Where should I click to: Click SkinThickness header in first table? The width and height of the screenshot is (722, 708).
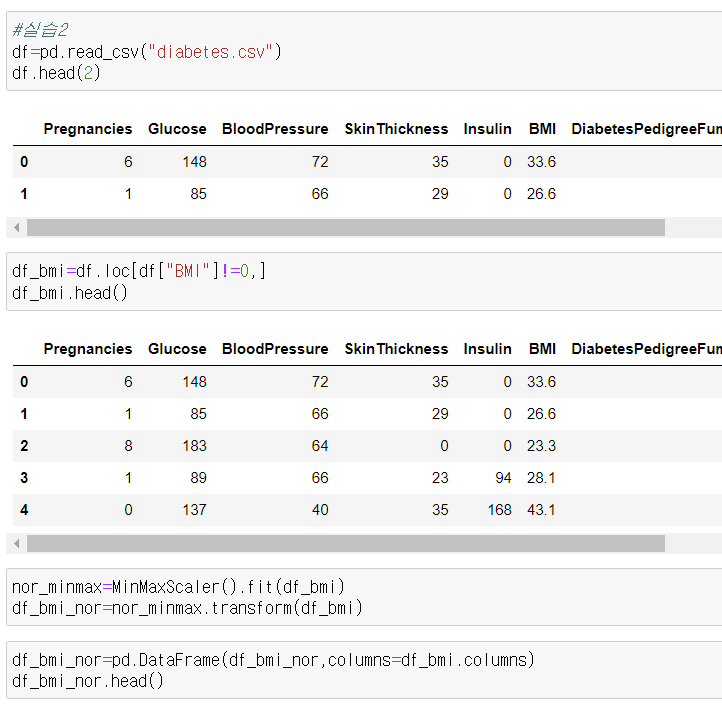tap(396, 129)
